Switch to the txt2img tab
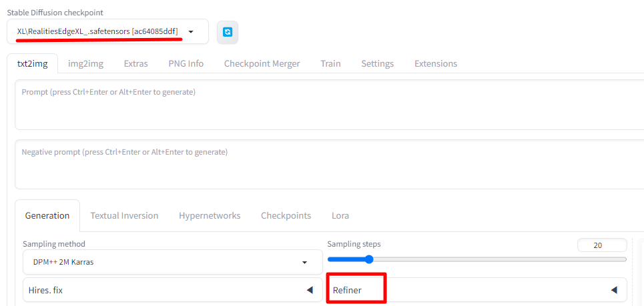The image size is (644, 306). tap(33, 63)
